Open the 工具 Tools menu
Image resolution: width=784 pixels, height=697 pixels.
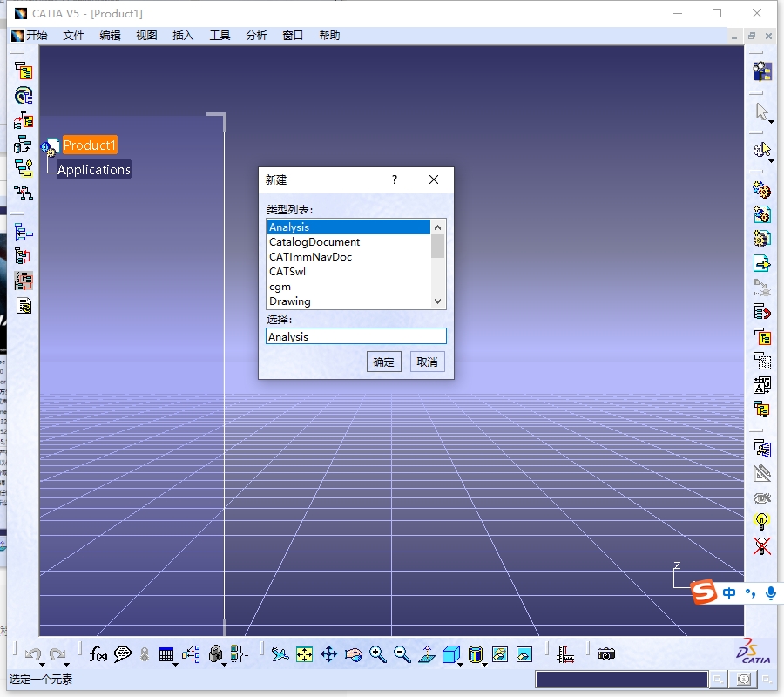(x=220, y=36)
